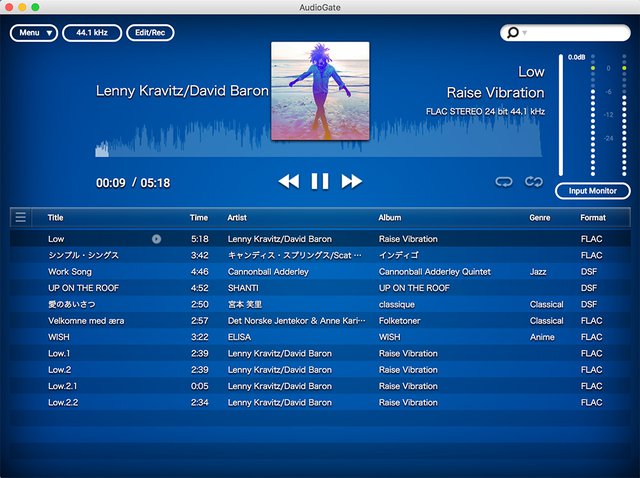The image size is (640, 478).
Task: Skip ahead with the fast-forward button
Action: pos(351,181)
